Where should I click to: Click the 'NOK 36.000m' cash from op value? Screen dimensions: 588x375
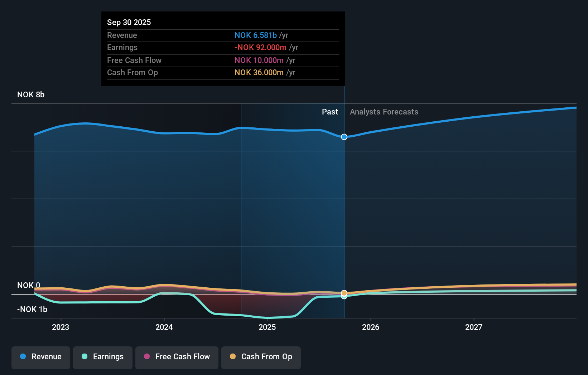click(x=259, y=72)
